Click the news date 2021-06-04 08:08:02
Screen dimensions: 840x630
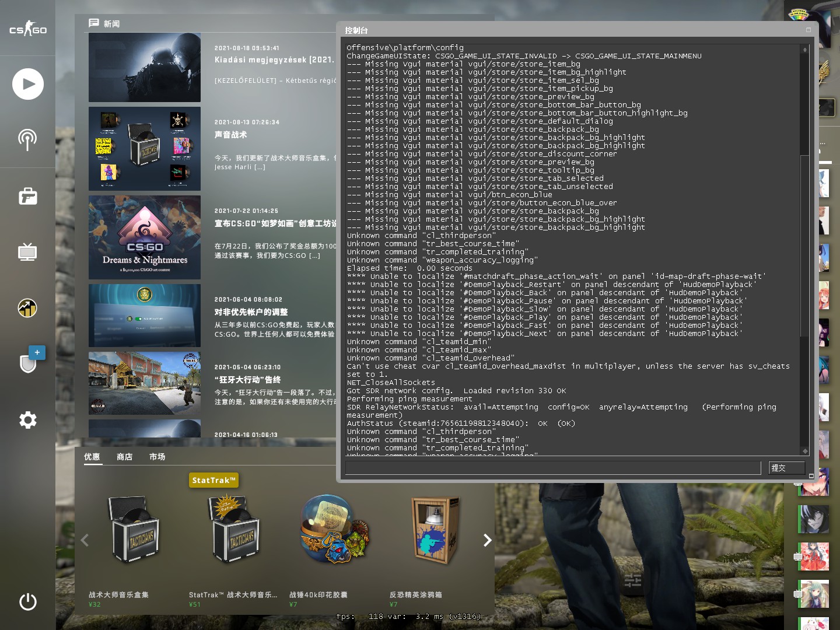coord(248,300)
